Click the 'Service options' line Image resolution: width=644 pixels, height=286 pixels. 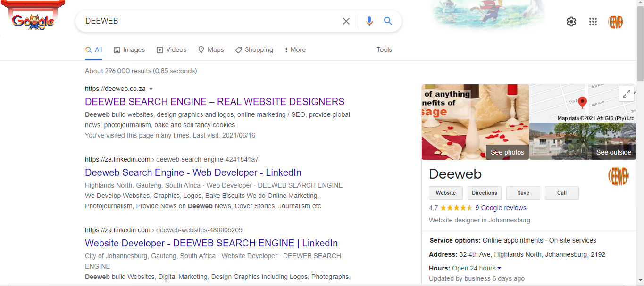[x=513, y=240]
